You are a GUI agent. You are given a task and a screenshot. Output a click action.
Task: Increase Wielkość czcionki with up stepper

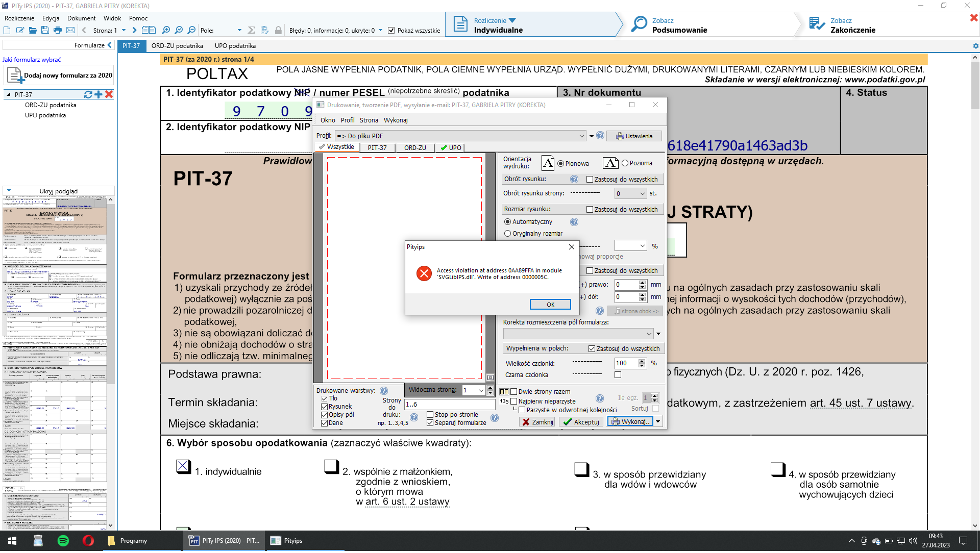click(x=642, y=361)
